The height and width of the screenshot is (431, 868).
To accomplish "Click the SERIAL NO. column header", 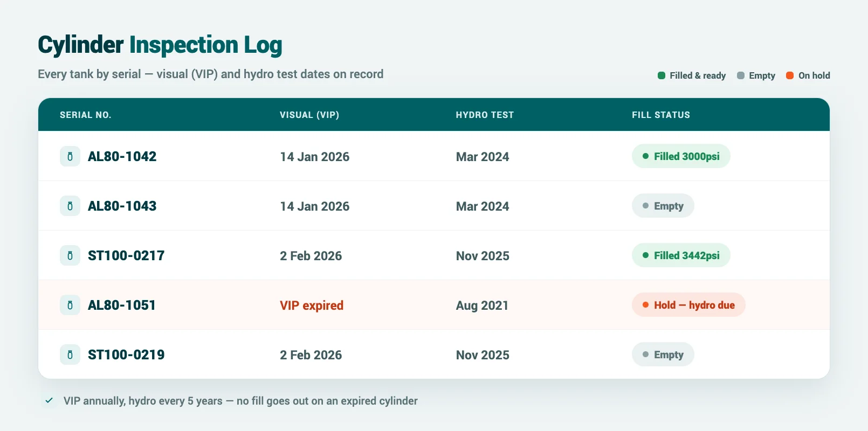I will tap(86, 115).
